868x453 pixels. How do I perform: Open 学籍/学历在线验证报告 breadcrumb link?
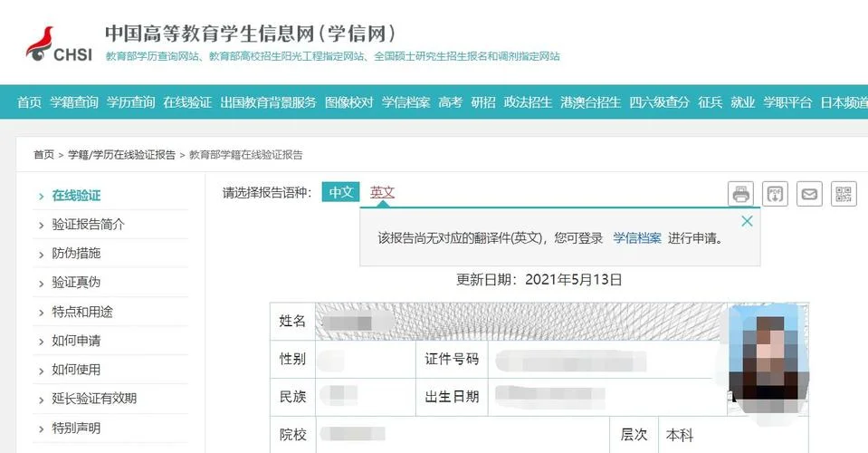coord(121,155)
